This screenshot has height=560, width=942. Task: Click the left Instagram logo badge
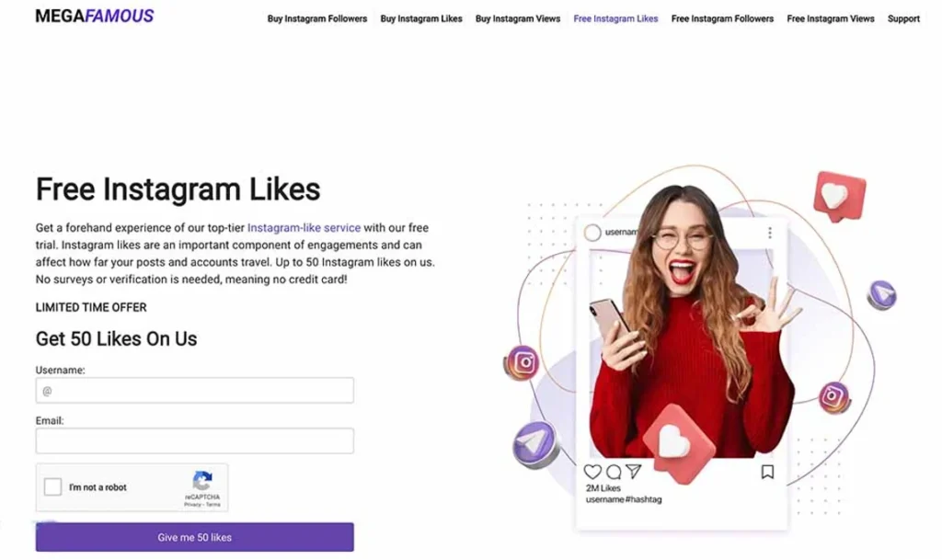(522, 363)
